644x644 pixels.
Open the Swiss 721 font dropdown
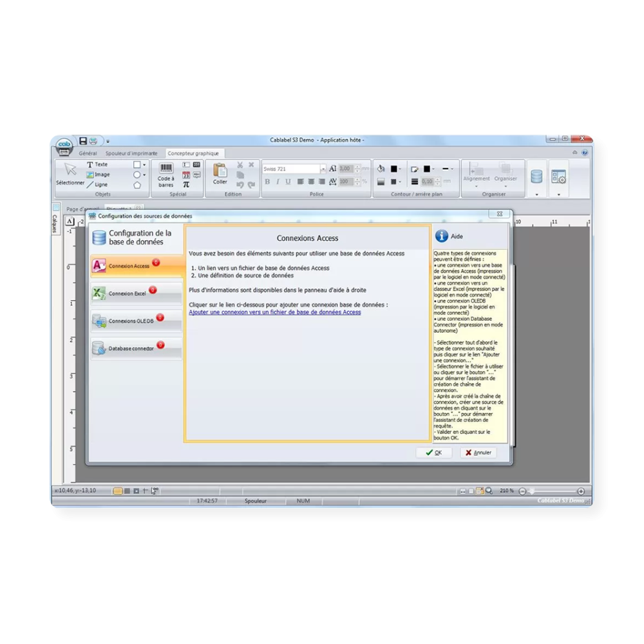[x=324, y=168]
